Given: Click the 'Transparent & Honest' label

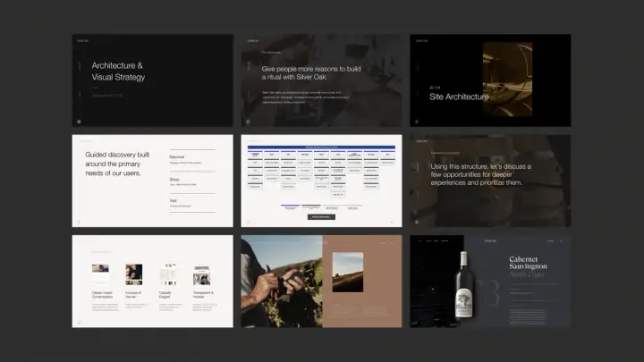Looking at the screenshot, I should [x=203, y=295].
